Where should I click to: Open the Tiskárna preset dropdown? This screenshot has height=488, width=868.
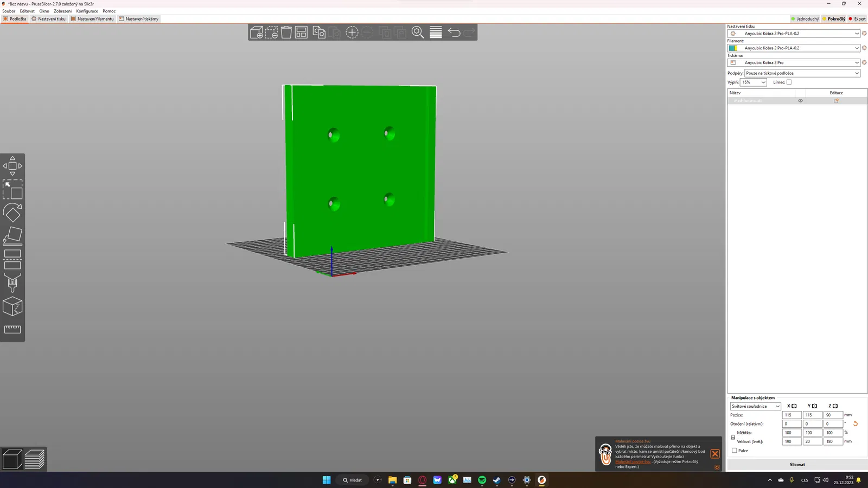pyautogui.click(x=794, y=63)
